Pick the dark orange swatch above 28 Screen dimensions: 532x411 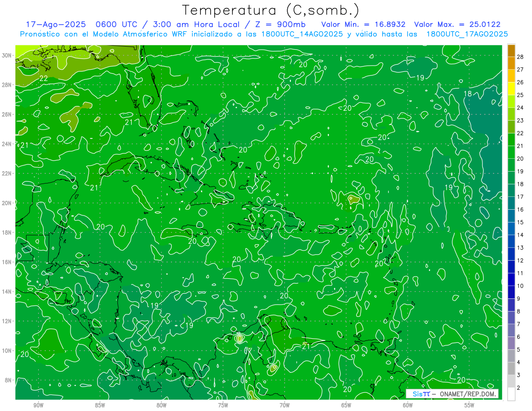pyautogui.click(x=511, y=51)
